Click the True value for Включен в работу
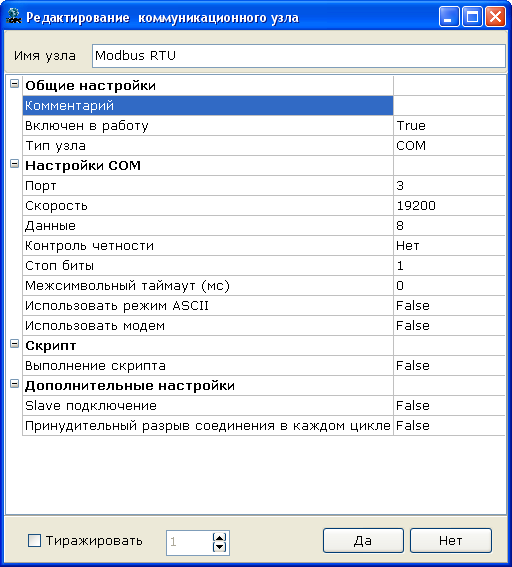This screenshot has height=567, width=512. click(449, 126)
